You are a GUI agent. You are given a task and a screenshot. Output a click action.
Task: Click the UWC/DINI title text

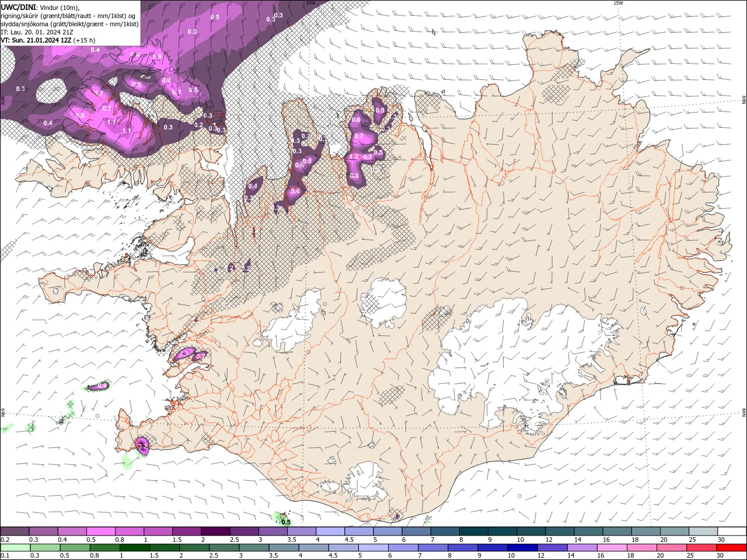click(x=18, y=6)
